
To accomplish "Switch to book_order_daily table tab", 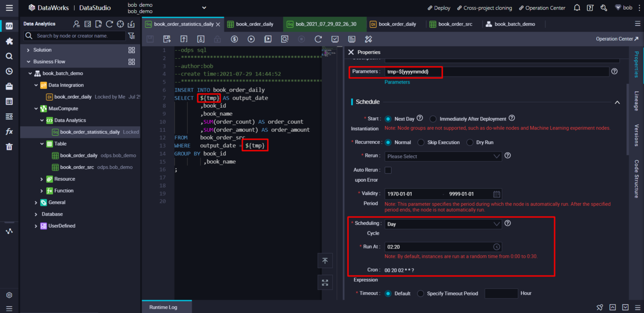I will (x=251, y=24).
